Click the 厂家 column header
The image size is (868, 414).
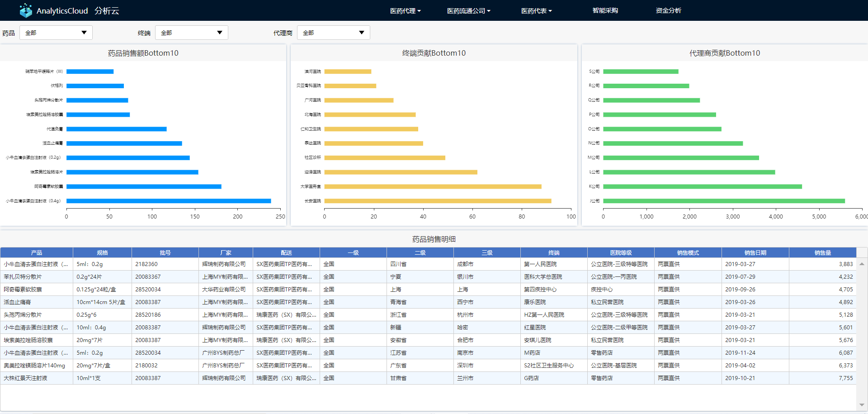[226, 252]
